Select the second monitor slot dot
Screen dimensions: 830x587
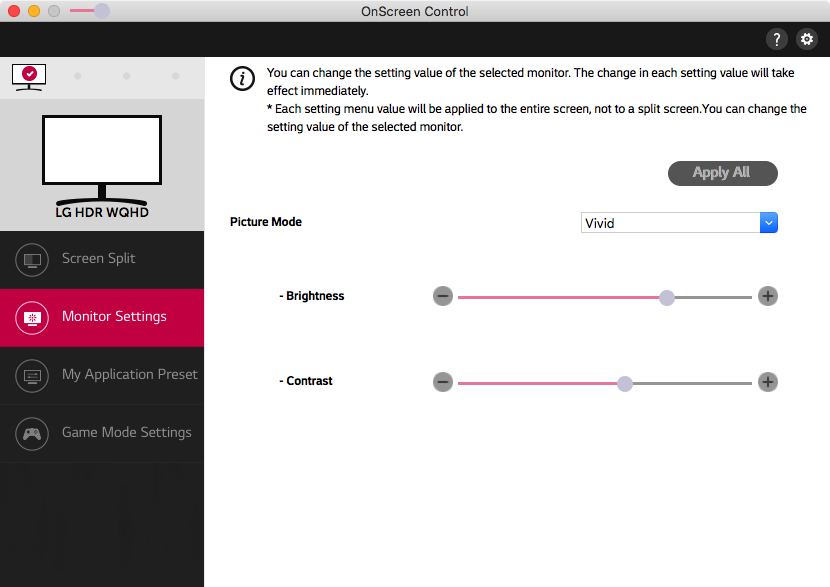(x=78, y=76)
